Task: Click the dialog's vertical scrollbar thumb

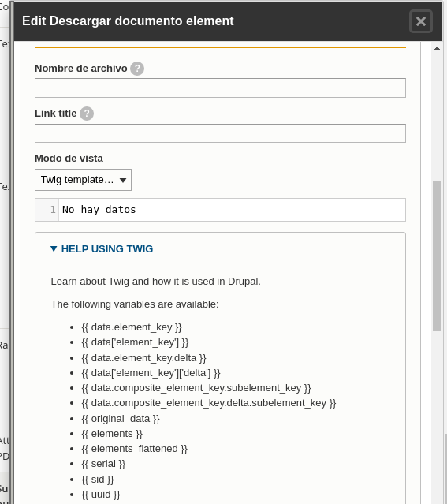Action: [437, 256]
